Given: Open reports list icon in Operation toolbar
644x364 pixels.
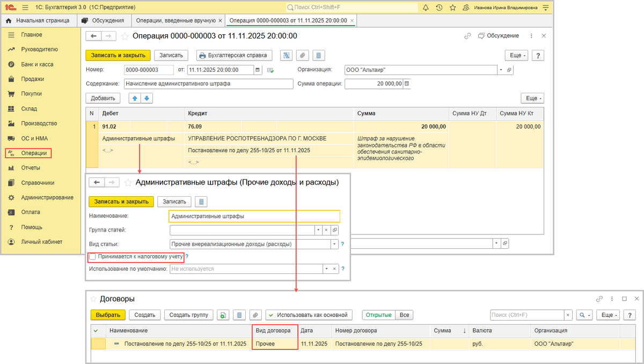Looking at the screenshot, I should click(319, 55).
